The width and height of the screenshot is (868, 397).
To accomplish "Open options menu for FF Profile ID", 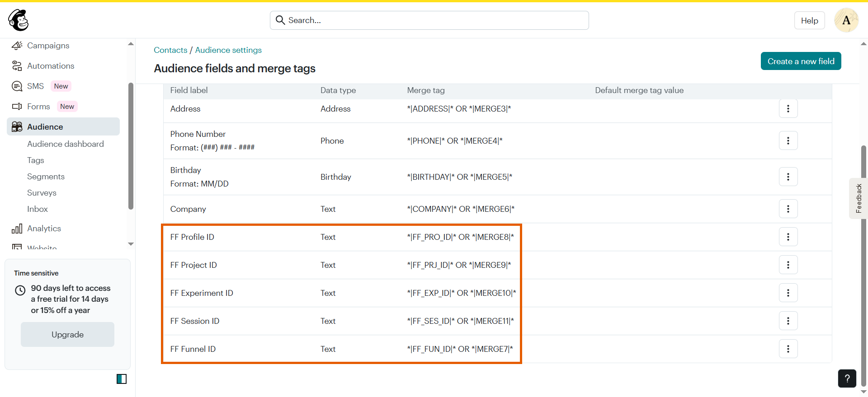I will (788, 237).
